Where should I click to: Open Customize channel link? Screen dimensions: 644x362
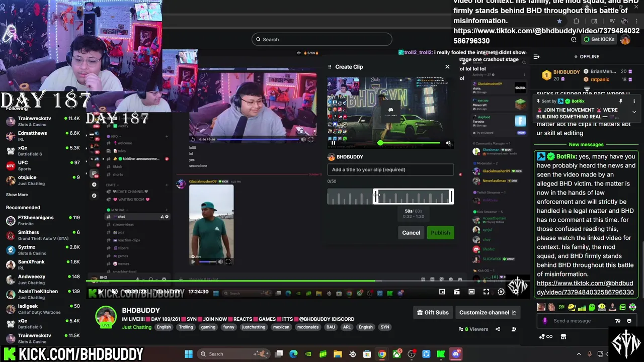coord(487,312)
